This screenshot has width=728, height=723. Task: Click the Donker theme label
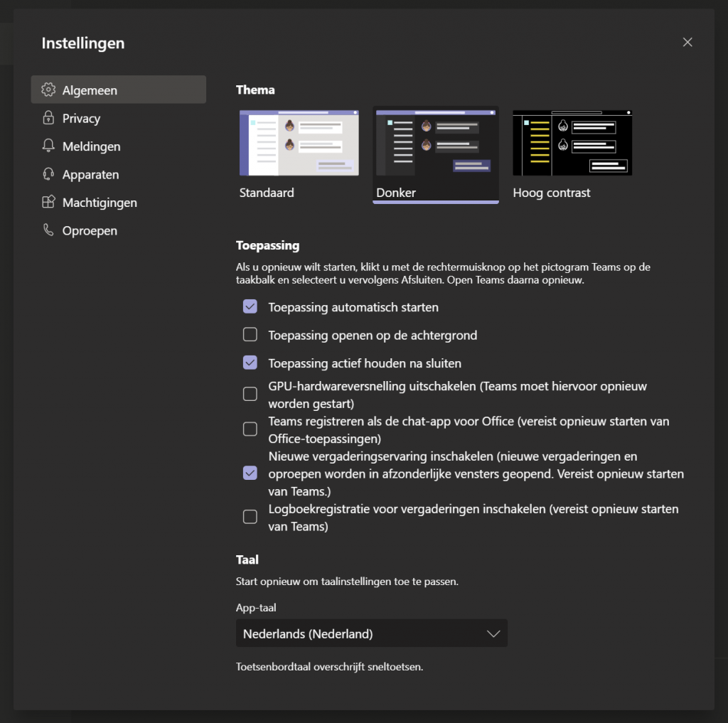396,193
